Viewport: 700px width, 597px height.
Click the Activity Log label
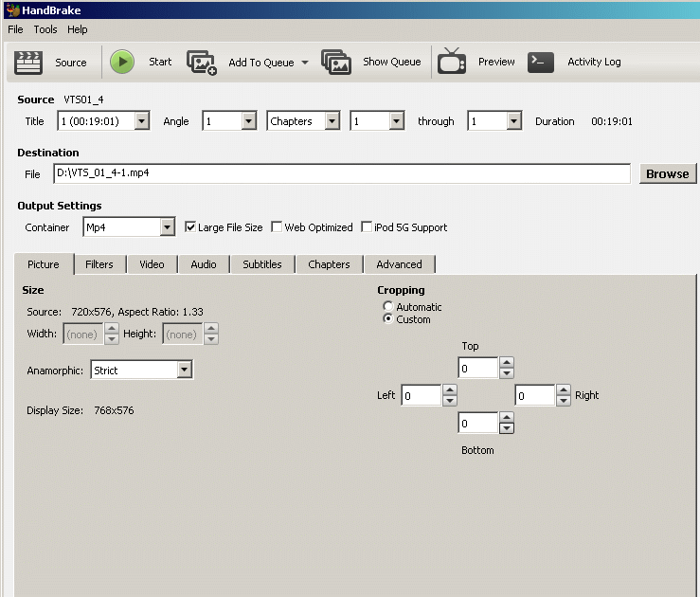click(x=594, y=62)
